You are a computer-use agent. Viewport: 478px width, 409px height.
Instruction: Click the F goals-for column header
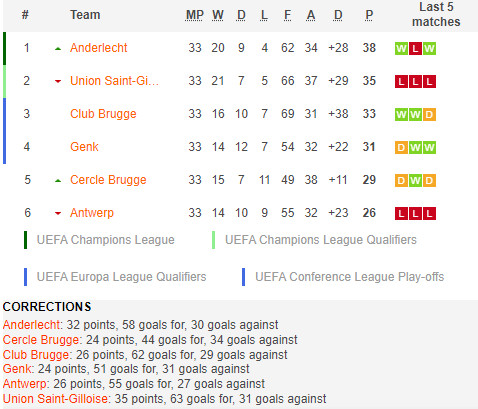(287, 15)
